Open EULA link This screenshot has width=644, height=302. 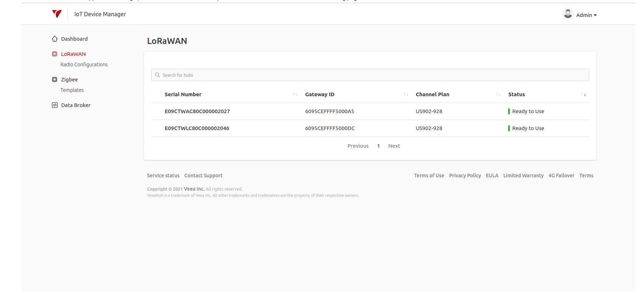coord(492,176)
